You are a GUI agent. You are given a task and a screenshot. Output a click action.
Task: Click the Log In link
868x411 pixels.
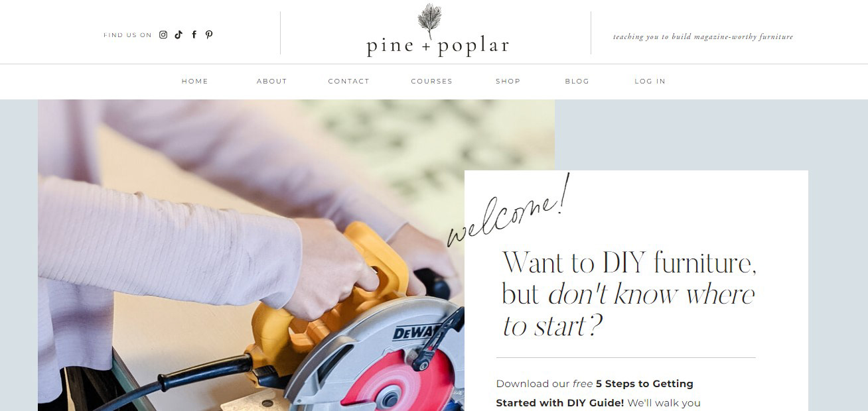tap(650, 81)
